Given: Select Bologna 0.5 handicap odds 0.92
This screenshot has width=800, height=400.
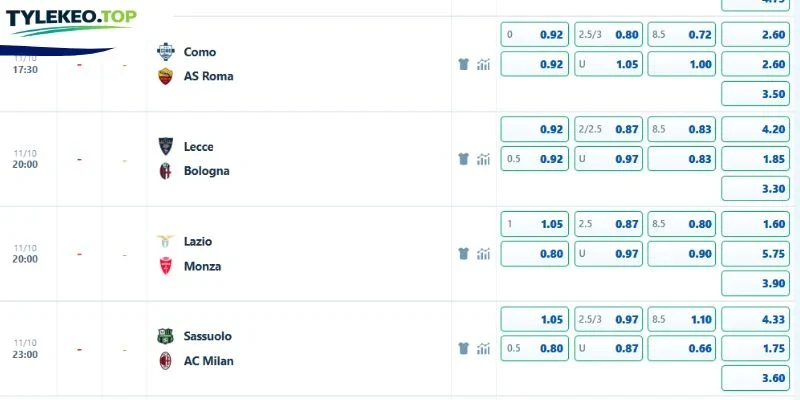Looking at the screenshot, I should [535, 159].
